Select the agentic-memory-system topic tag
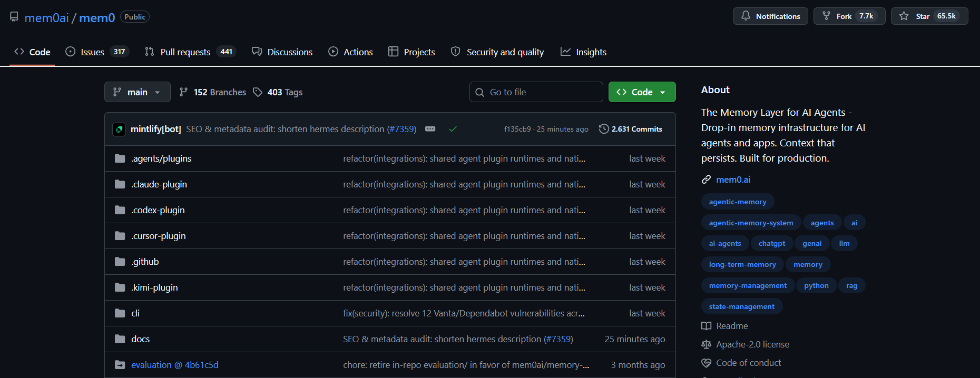980x378 pixels. click(751, 223)
